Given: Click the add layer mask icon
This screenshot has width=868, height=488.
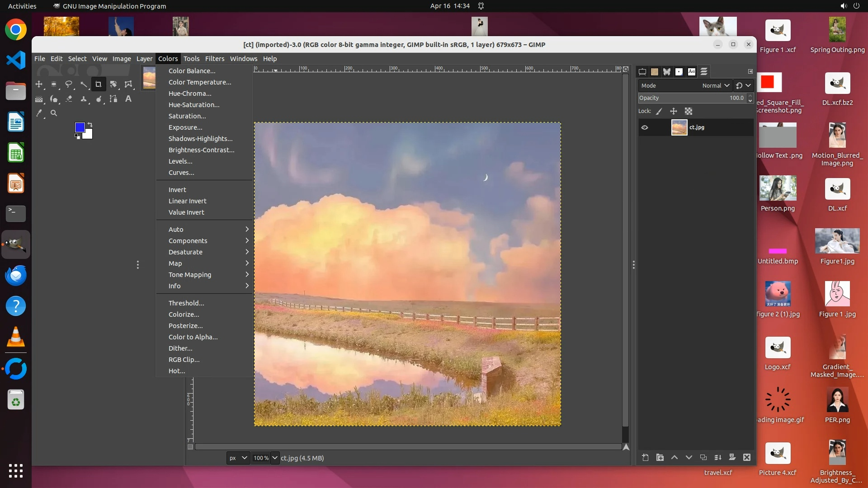Looking at the screenshot, I should [x=732, y=458].
